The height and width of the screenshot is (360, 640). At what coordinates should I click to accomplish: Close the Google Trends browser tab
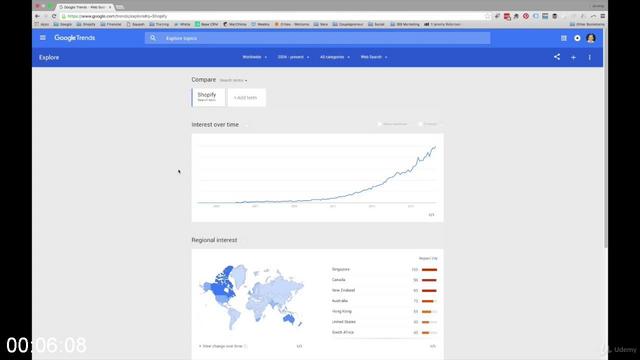109,7
